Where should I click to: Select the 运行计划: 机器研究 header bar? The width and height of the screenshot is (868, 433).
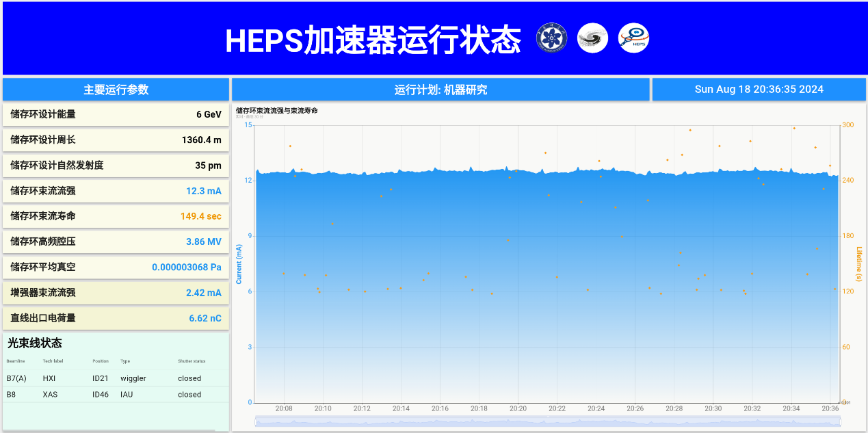pos(440,90)
